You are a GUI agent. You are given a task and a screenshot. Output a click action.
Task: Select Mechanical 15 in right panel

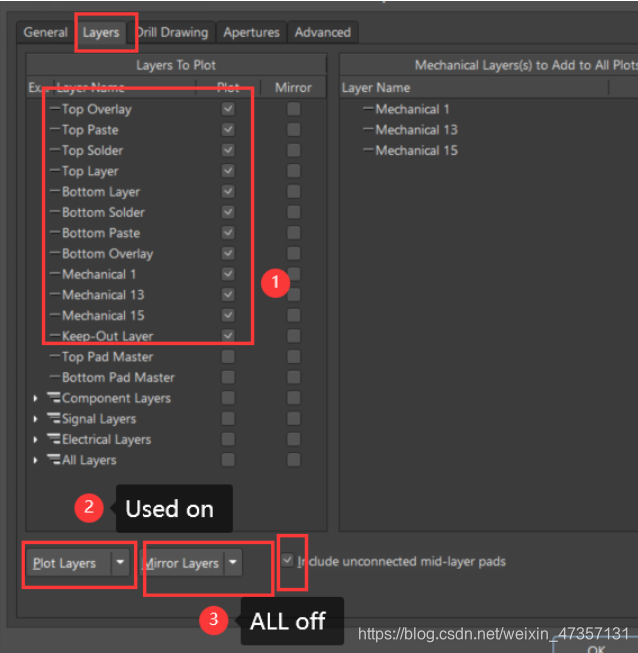[416, 150]
